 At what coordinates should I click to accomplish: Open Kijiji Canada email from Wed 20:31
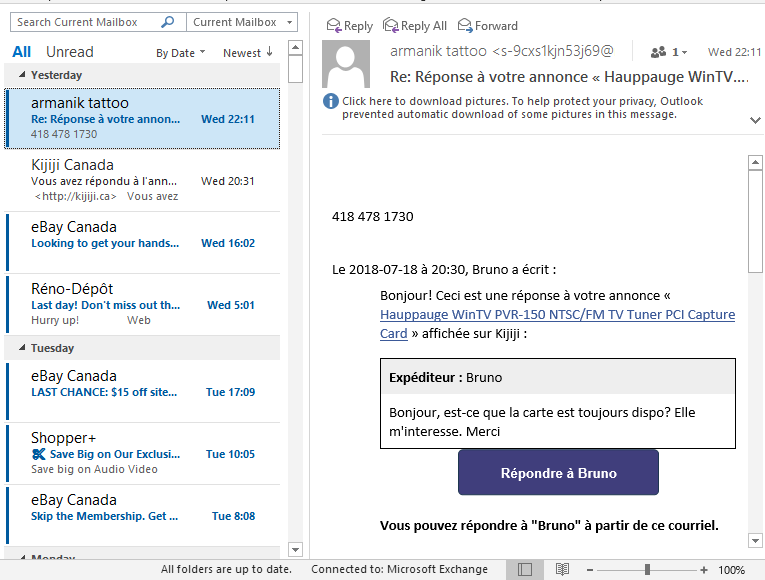click(142, 180)
